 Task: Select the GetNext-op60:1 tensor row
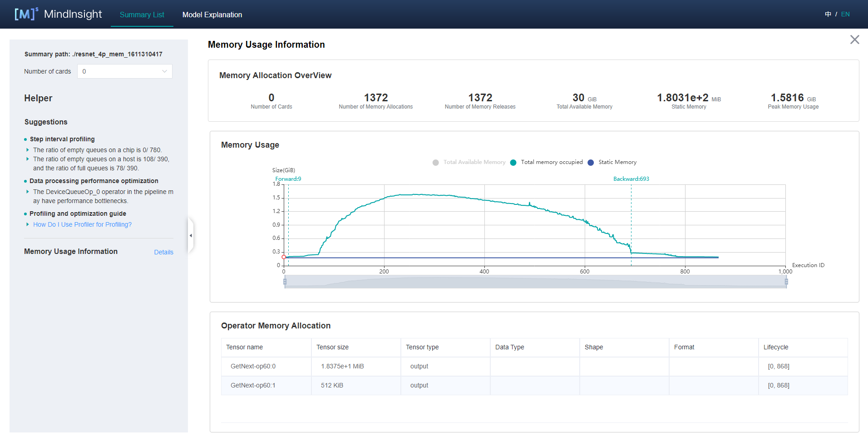(x=253, y=385)
